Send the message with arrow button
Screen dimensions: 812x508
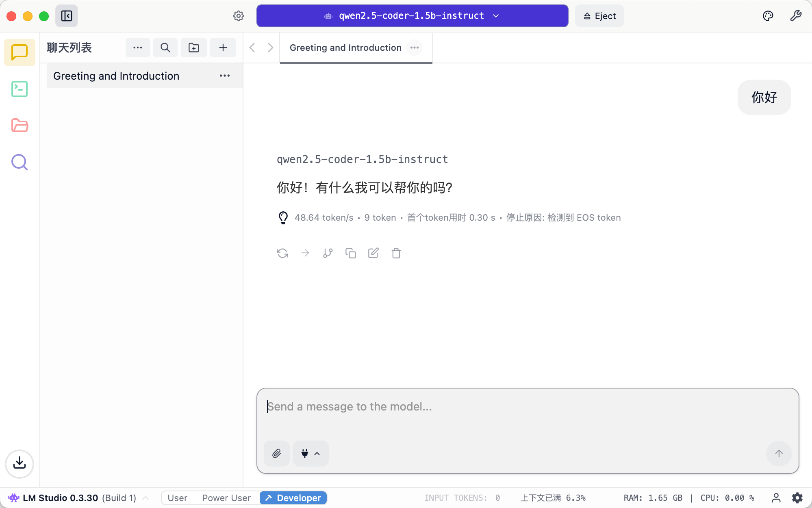tap(779, 454)
